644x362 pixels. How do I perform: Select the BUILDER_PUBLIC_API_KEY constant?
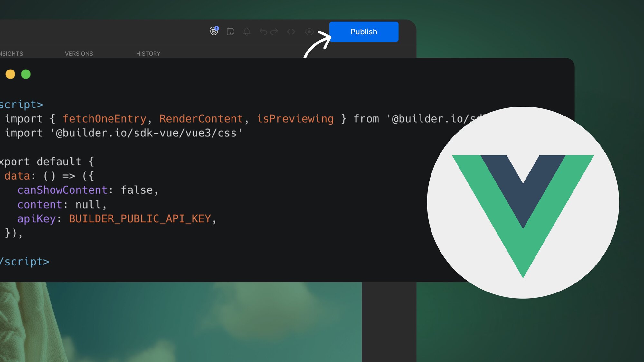tap(140, 219)
